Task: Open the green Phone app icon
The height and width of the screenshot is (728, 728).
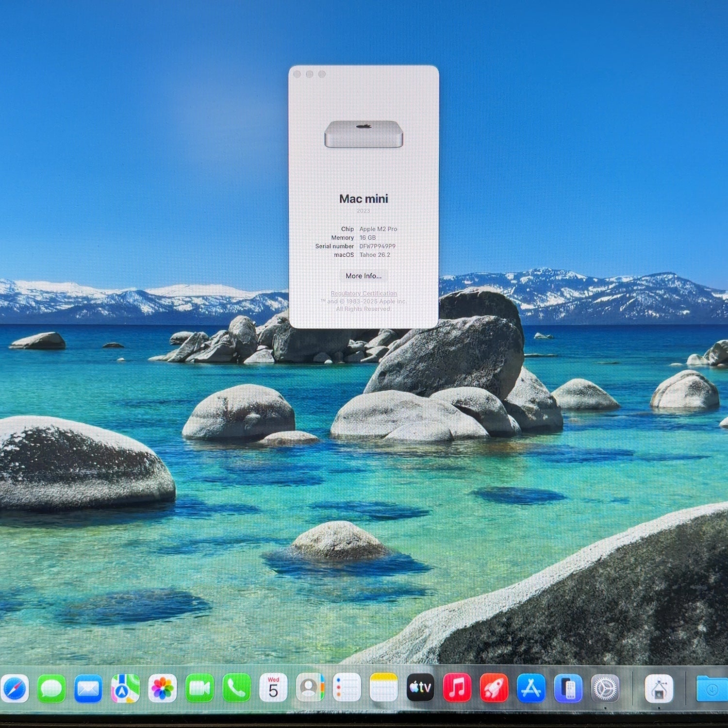Action: pyautogui.click(x=236, y=688)
